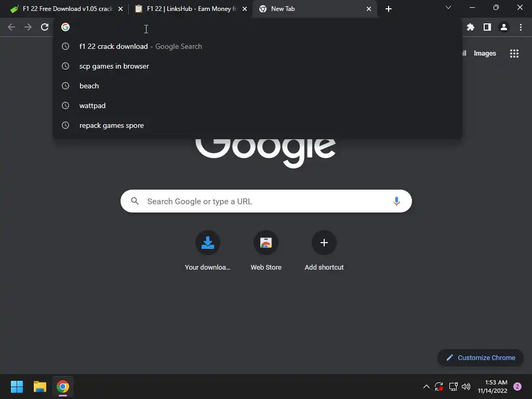Choose the wattpad search suggestion
Screen dimensions: 532x399
258,105
